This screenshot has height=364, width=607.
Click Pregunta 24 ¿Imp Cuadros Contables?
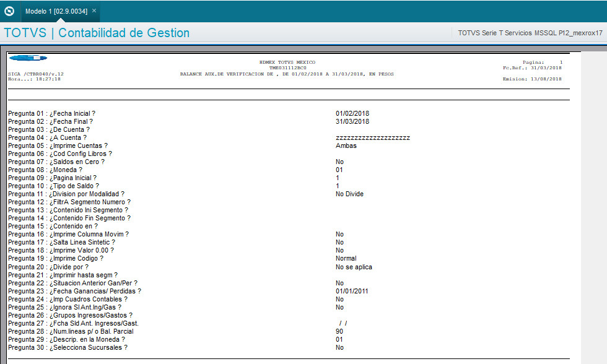68,300
